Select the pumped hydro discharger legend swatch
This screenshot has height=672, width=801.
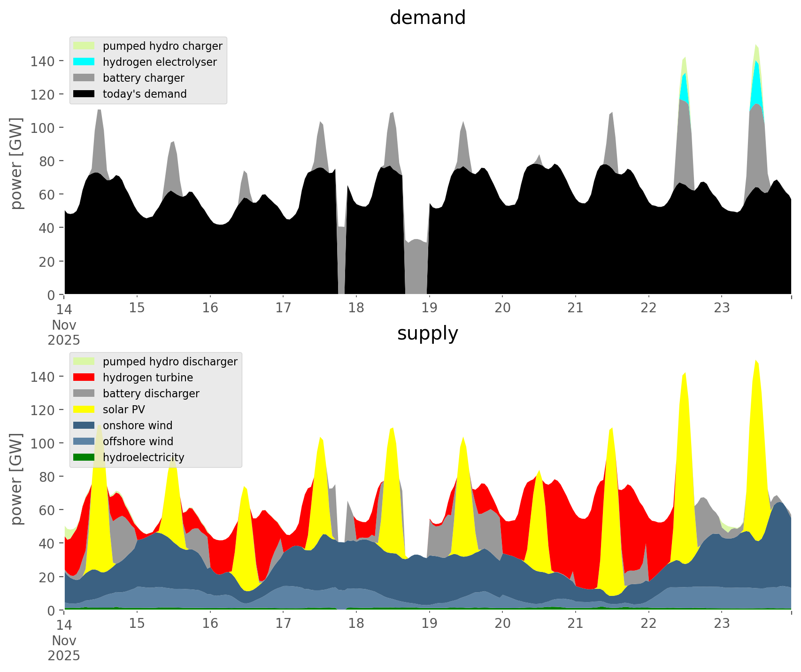point(84,362)
